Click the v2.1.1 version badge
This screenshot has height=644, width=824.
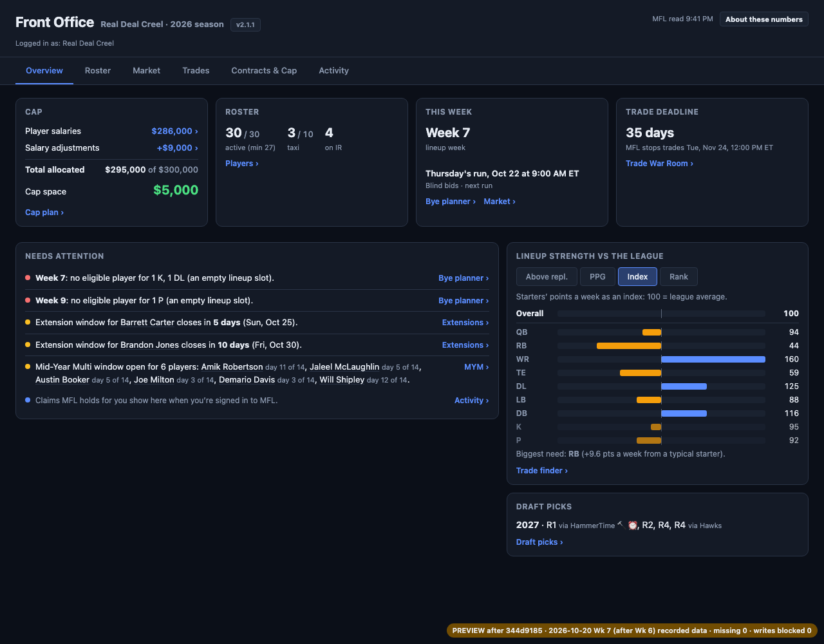(x=245, y=24)
